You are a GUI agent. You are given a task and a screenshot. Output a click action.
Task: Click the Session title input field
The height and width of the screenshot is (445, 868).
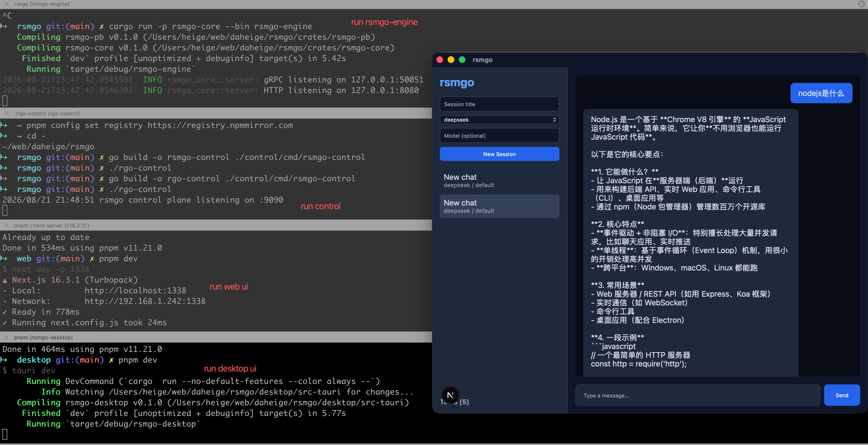tap(499, 104)
